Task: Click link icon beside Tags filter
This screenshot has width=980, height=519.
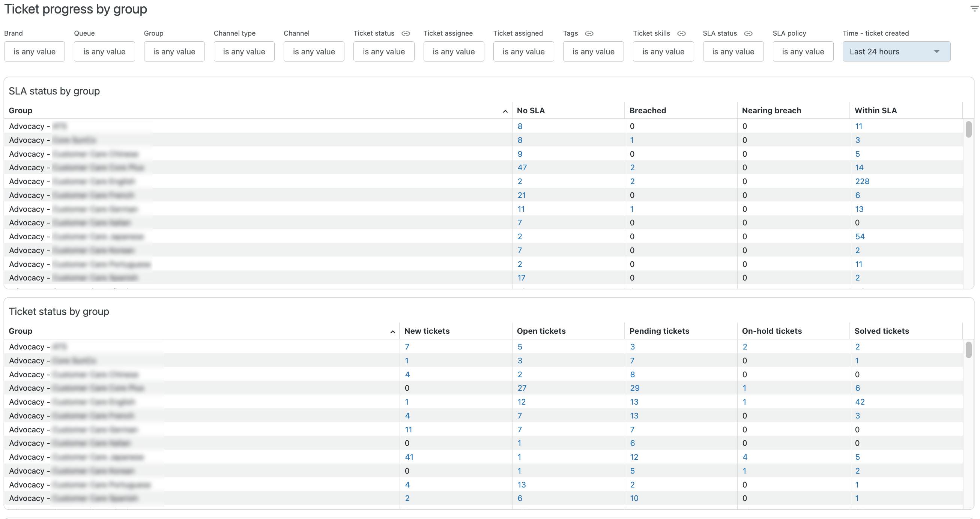Action: 589,33
